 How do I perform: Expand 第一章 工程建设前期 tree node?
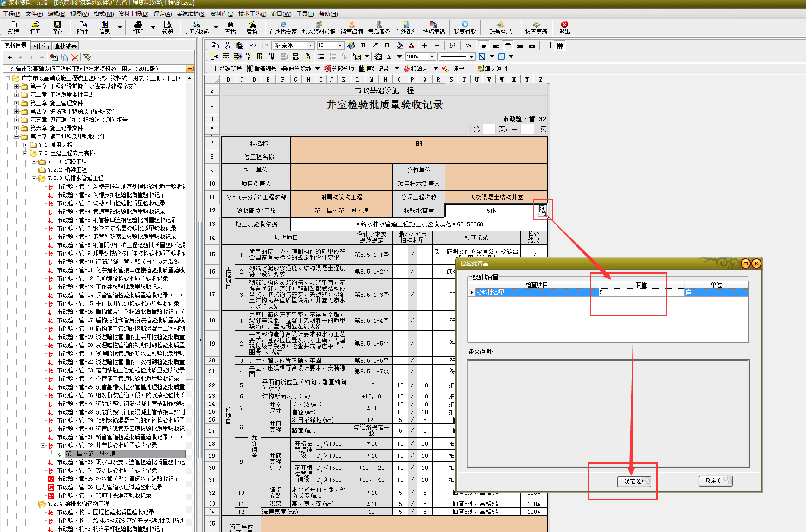click(17, 87)
